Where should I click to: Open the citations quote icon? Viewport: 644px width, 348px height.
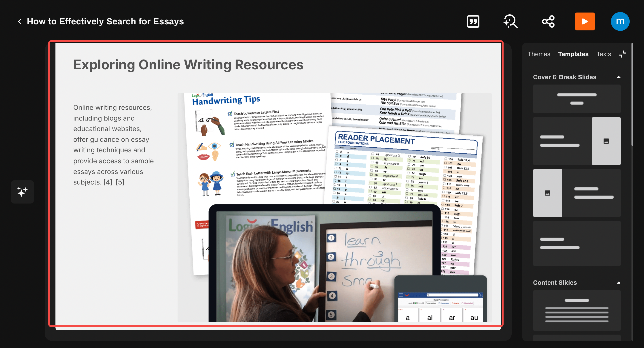pyautogui.click(x=473, y=21)
